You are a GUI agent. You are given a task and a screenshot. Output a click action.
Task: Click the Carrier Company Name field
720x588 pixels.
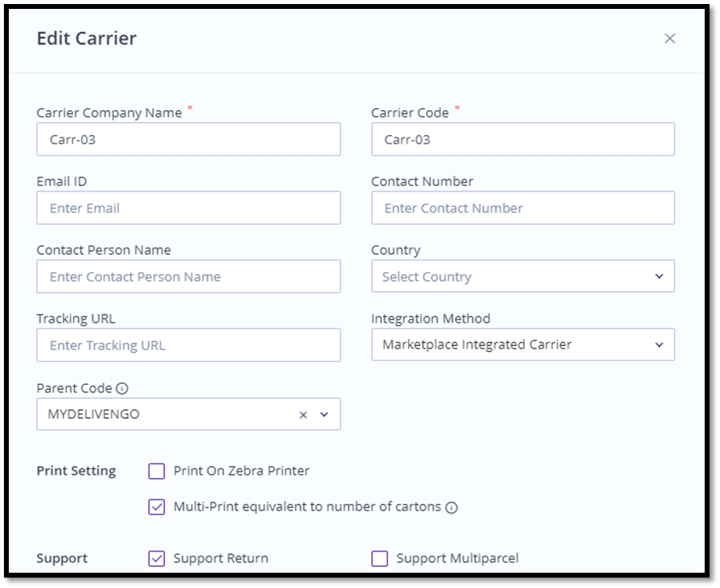(x=188, y=139)
